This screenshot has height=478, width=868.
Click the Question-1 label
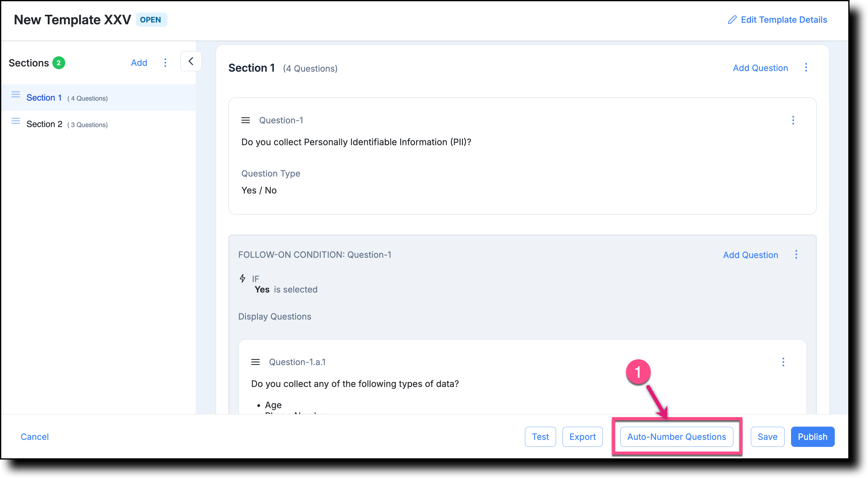(281, 120)
